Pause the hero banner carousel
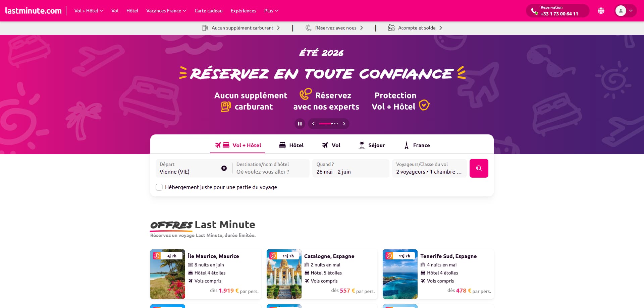Viewport: 644px width, 308px height. 300,124
